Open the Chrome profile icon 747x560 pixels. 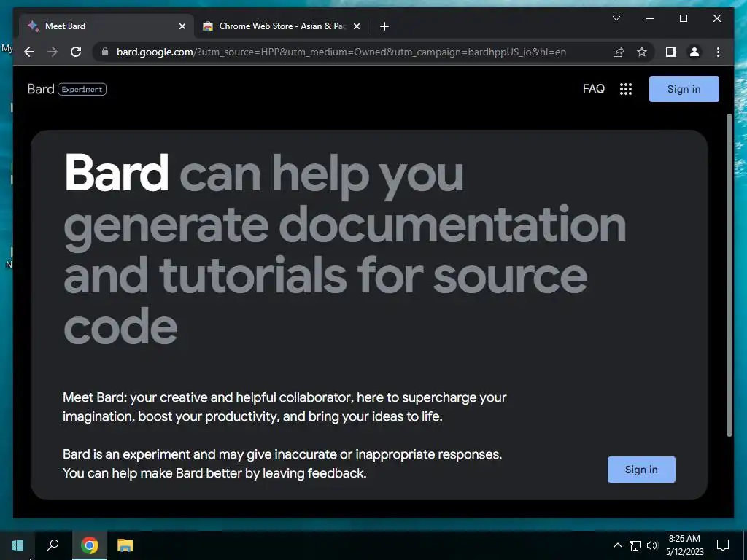[694, 52]
